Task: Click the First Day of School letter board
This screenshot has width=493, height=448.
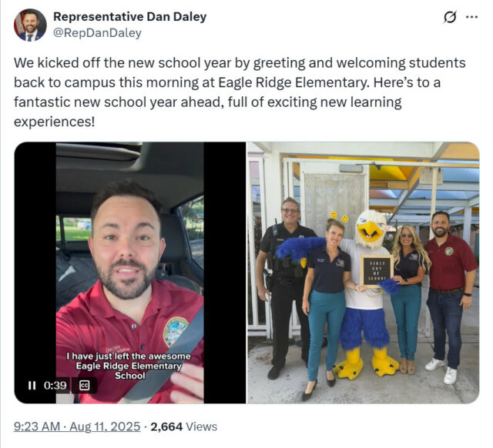Action: coord(377,270)
